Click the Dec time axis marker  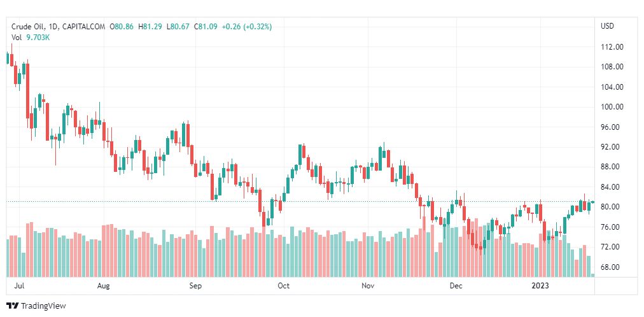point(456,286)
